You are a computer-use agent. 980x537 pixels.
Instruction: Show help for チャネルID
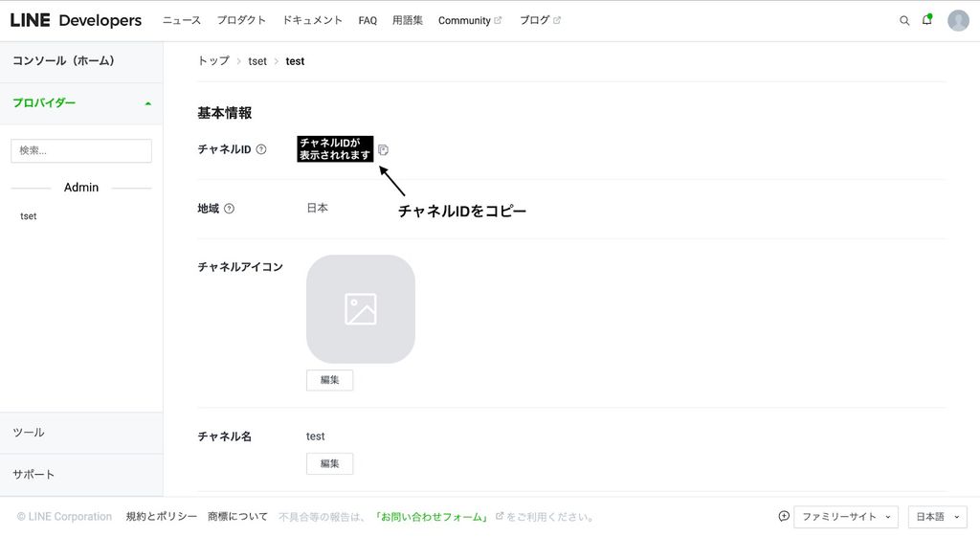click(x=261, y=148)
